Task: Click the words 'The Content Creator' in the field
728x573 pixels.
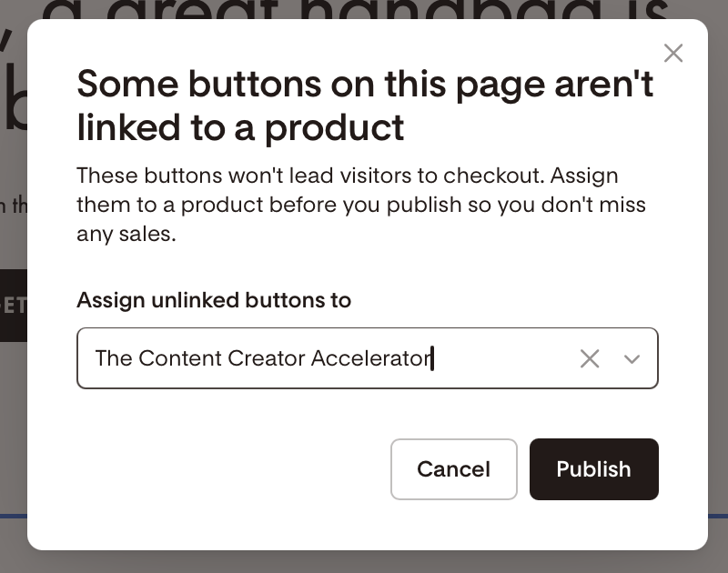Action: [x=200, y=358]
